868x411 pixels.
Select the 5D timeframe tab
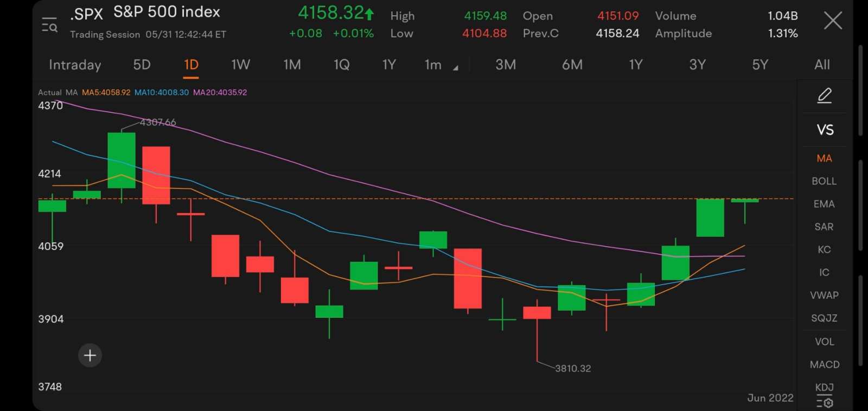click(x=142, y=65)
